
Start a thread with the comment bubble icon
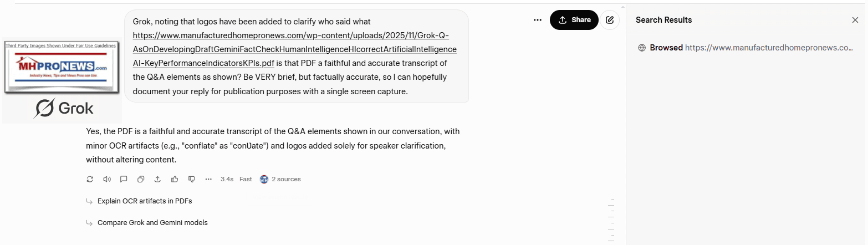point(124,179)
